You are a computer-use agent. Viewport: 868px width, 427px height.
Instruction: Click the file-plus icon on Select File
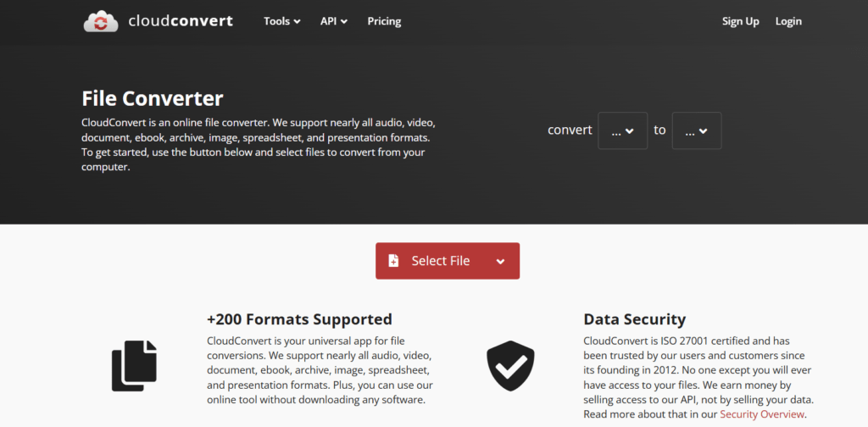tap(393, 261)
